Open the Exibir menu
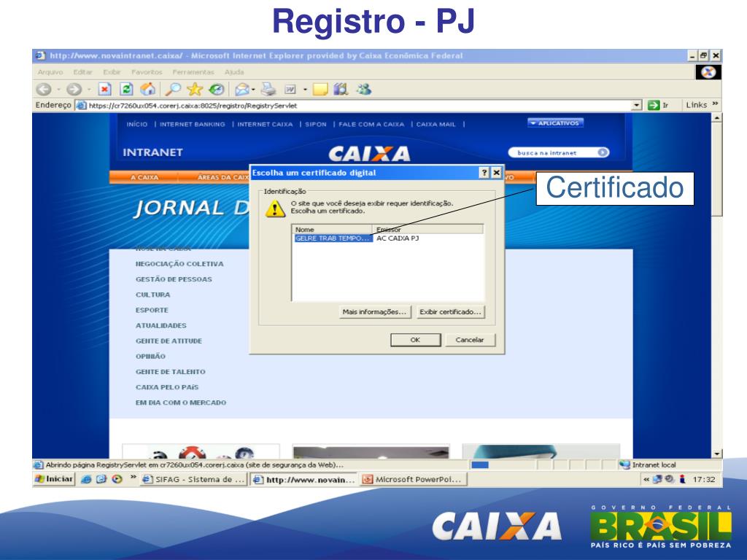Viewport: 747px width, 560px height. [x=112, y=72]
